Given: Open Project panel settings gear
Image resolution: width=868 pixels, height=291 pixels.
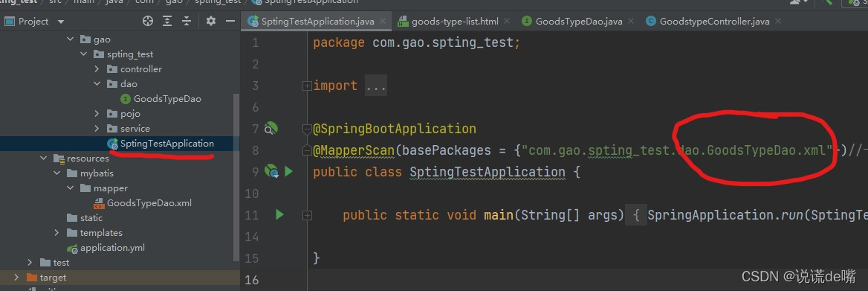Looking at the screenshot, I should (211, 21).
